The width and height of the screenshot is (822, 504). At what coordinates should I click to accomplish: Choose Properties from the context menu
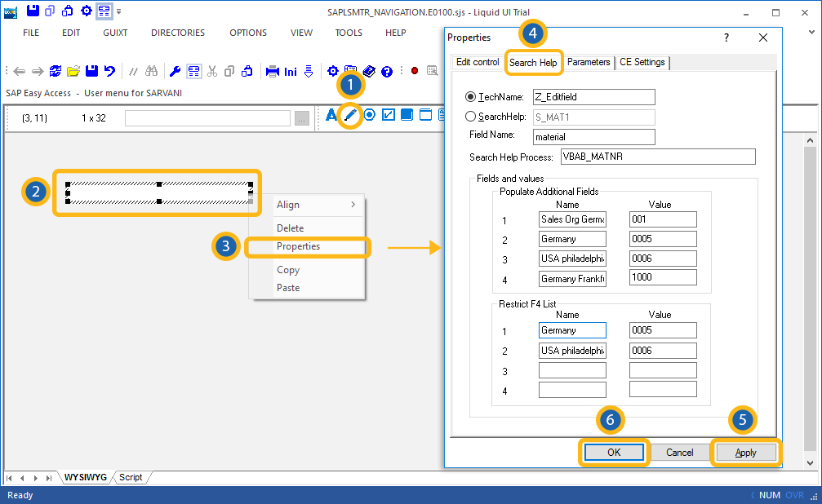click(298, 246)
